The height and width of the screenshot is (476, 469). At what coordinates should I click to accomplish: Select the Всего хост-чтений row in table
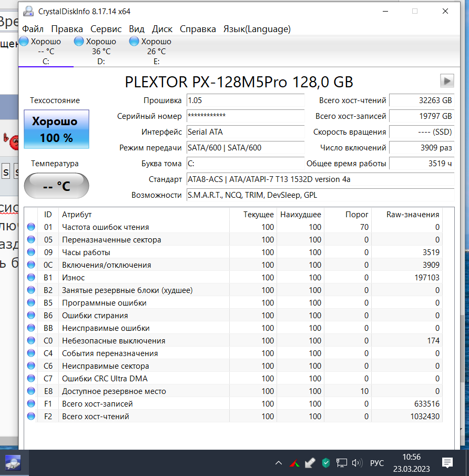[233, 416]
